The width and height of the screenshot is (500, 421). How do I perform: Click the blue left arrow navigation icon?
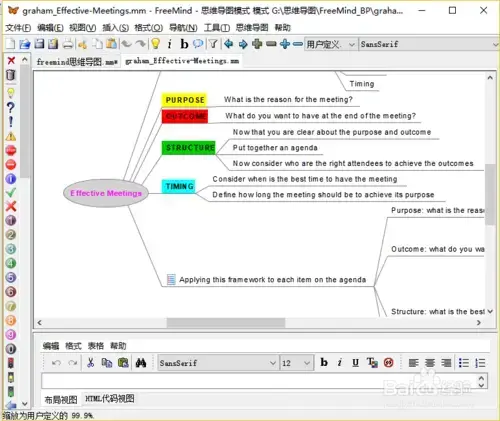coord(229,44)
